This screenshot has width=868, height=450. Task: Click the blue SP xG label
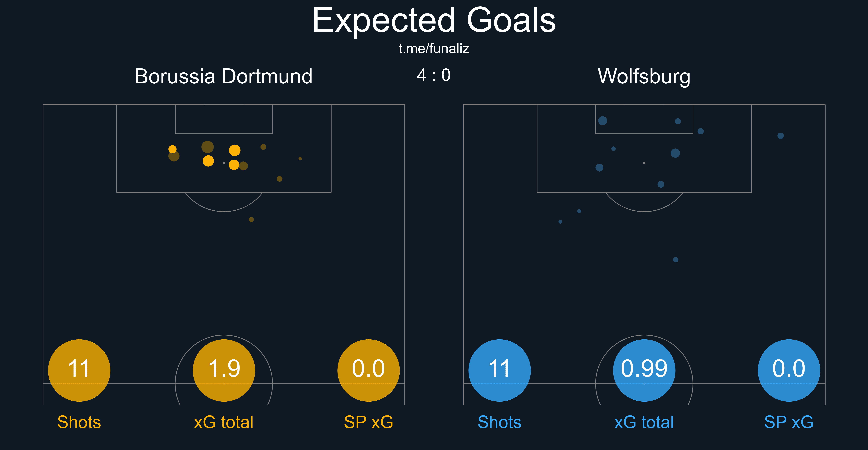click(789, 422)
